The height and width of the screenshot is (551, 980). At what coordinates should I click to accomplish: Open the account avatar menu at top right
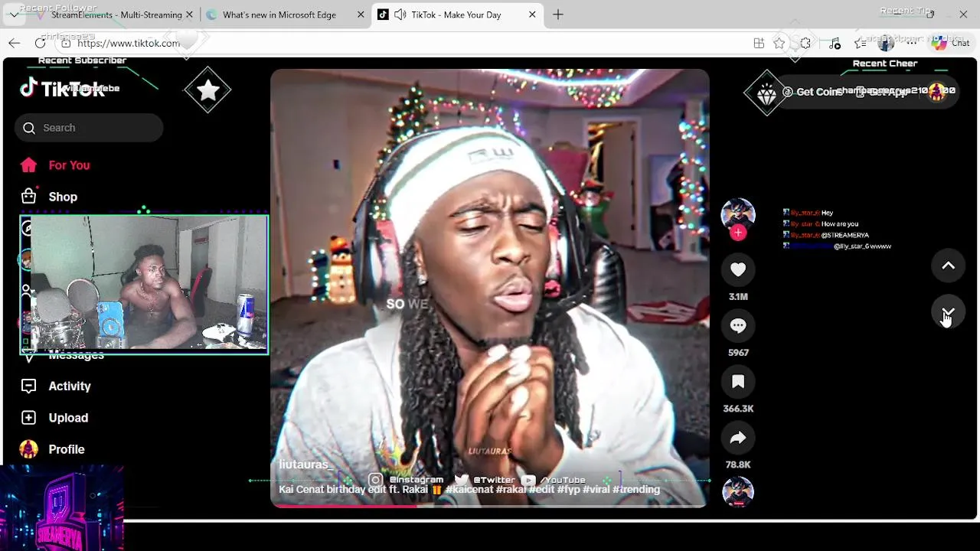pyautogui.click(x=936, y=92)
